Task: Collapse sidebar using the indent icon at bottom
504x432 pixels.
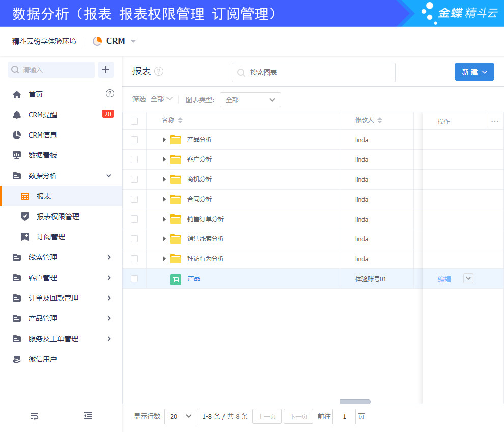Action: 88,416
